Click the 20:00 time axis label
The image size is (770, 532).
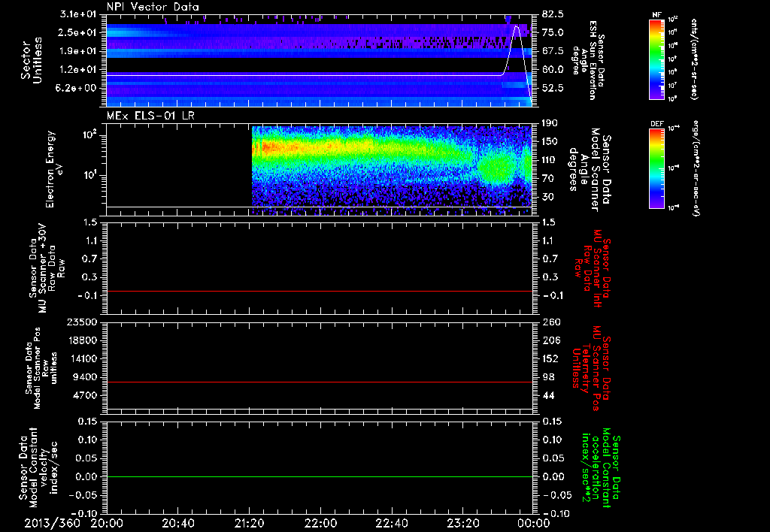pos(107,523)
